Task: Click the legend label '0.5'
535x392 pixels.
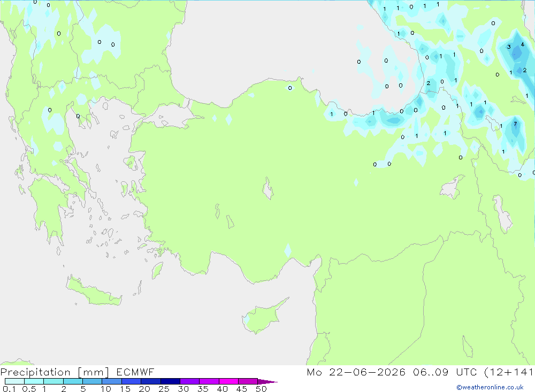Action: tap(29, 389)
